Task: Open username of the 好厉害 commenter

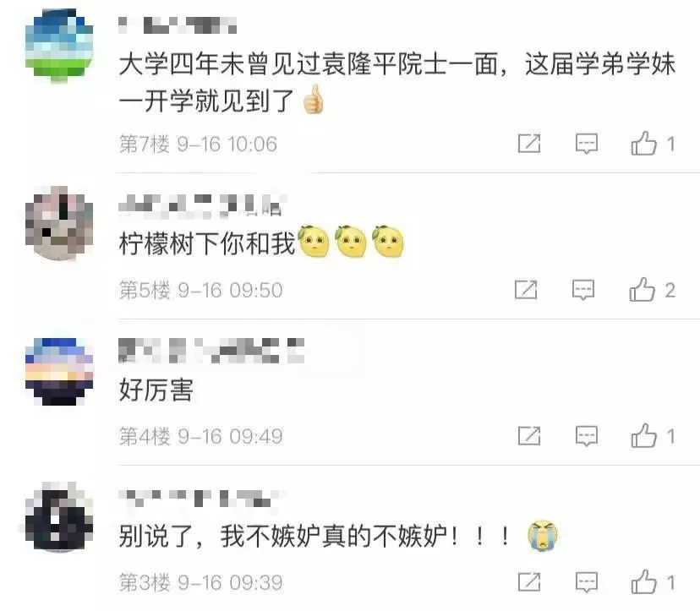Action: click(x=211, y=351)
